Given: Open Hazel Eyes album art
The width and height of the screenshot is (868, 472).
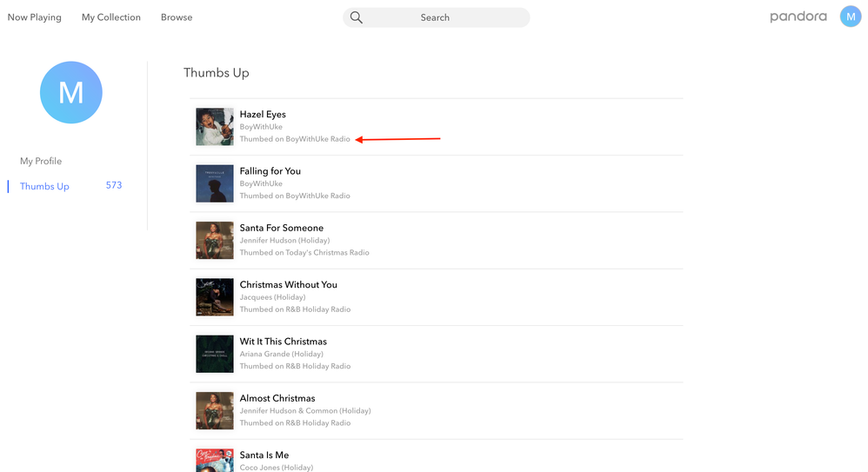Looking at the screenshot, I should (215, 127).
